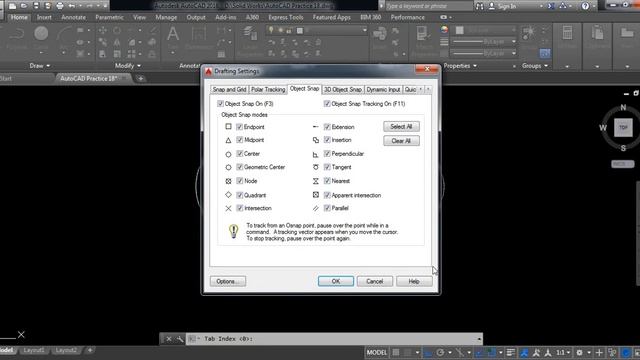Screen dimensions: 640x360
Task: Open the Insert ribbon tab
Action: pos(44,17)
